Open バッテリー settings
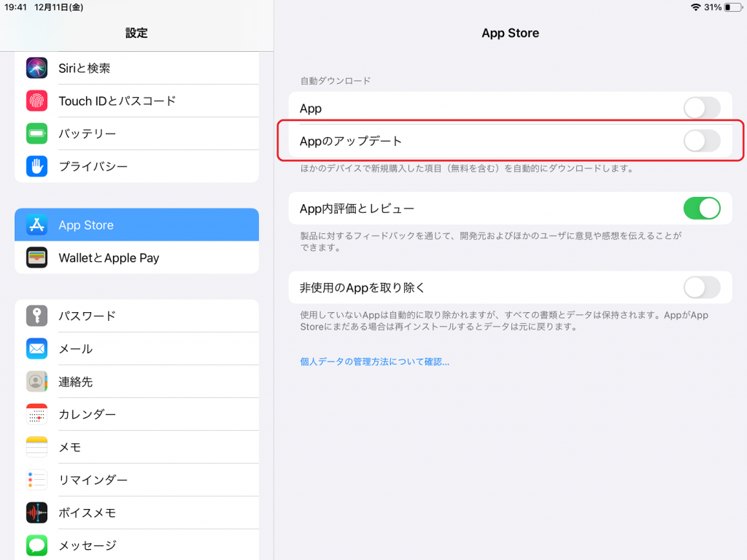 click(x=136, y=134)
